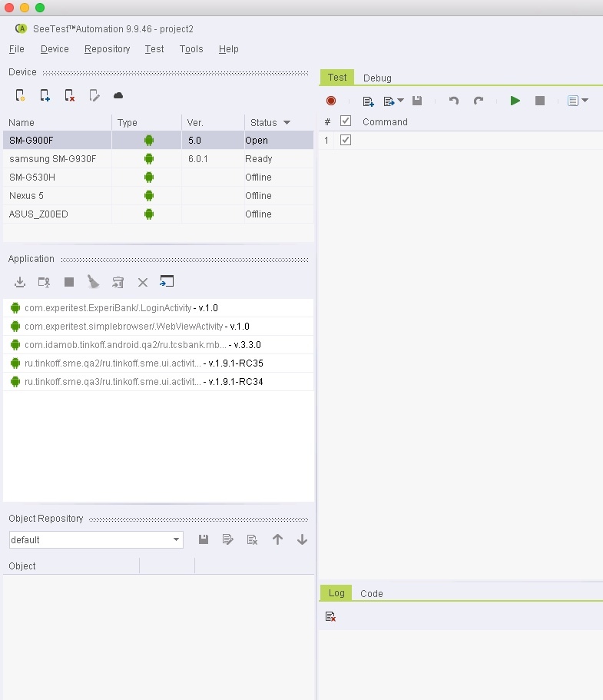The height and width of the screenshot is (700, 603).
Task: Redo the last test action
Action: coord(479,101)
